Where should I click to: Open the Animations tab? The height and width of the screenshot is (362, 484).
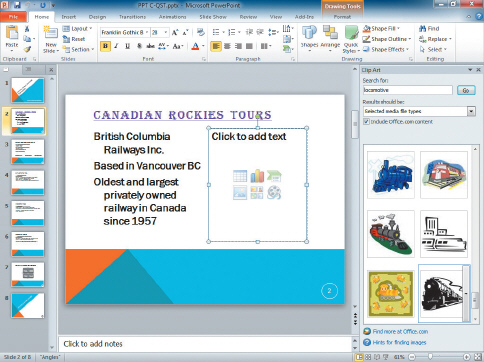click(172, 17)
